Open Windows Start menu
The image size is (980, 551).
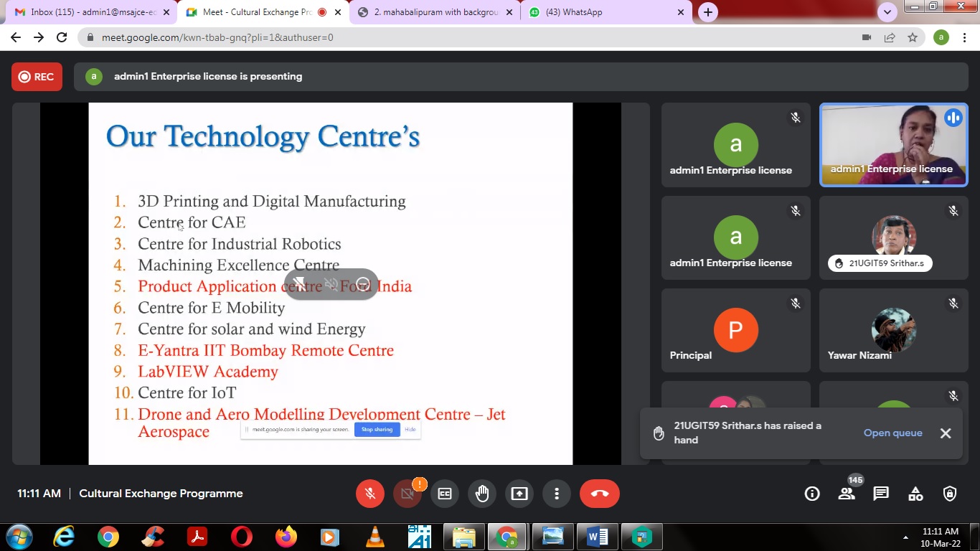click(x=19, y=537)
